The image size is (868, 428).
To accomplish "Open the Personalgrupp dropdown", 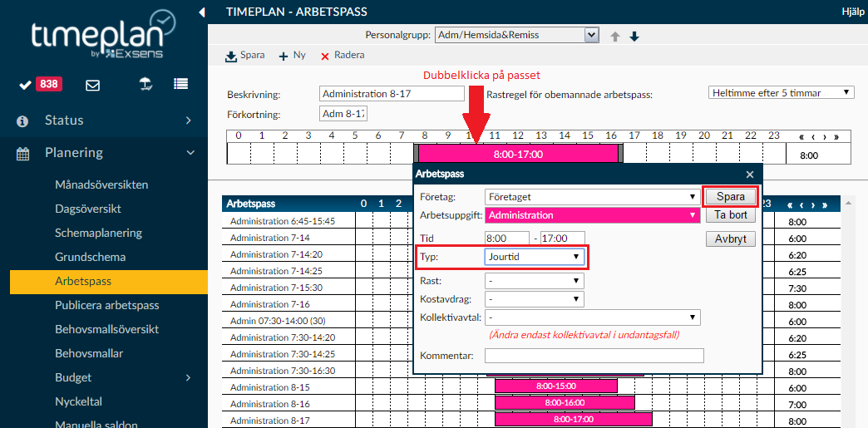I will (517, 35).
